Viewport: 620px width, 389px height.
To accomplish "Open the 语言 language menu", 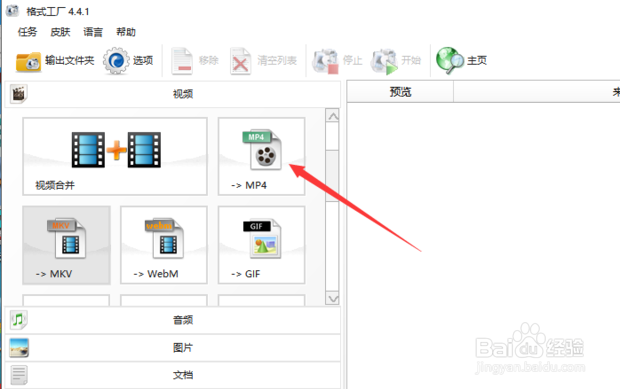I will [93, 32].
